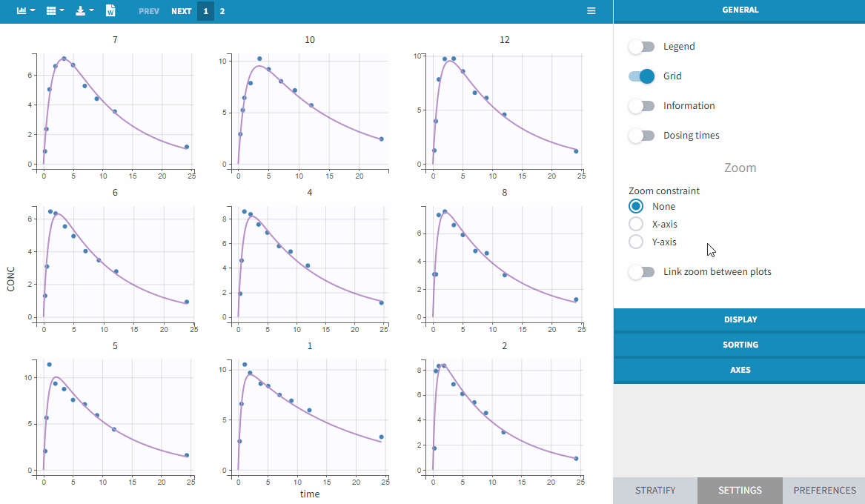
Task: Switch to the STRATIFY tab
Action: coord(655,490)
